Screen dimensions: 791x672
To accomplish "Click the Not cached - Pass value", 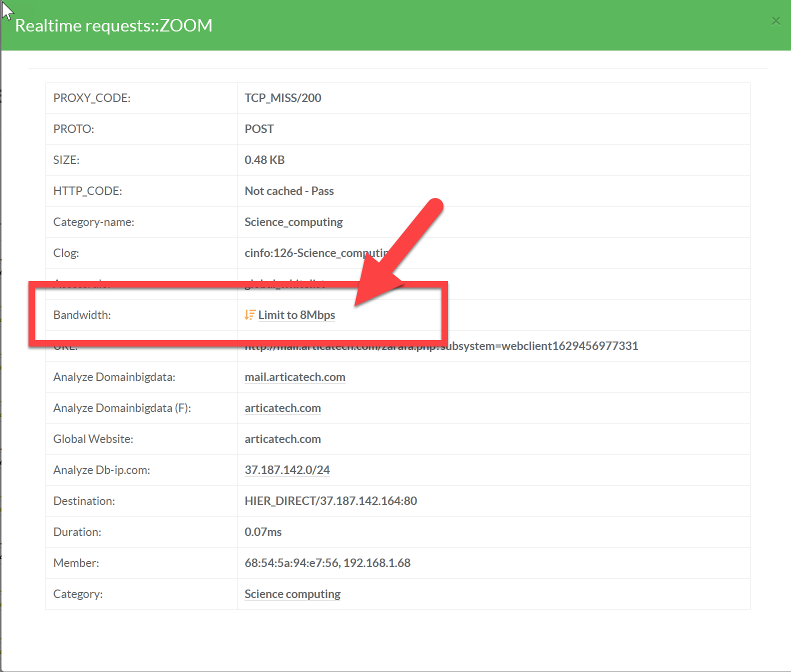I will pos(289,191).
